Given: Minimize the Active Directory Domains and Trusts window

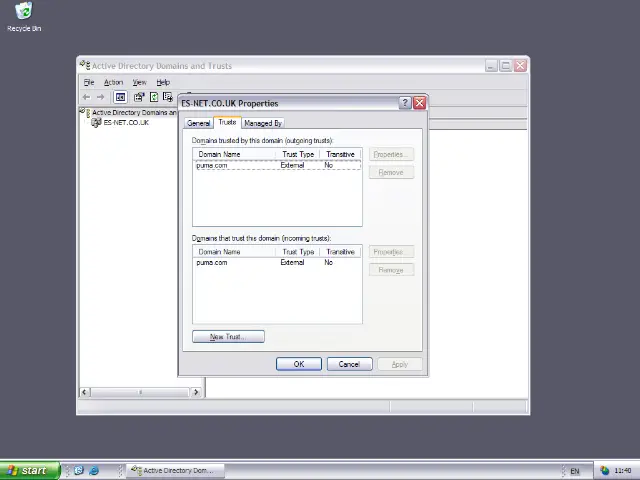Looking at the screenshot, I should (491, 65).
